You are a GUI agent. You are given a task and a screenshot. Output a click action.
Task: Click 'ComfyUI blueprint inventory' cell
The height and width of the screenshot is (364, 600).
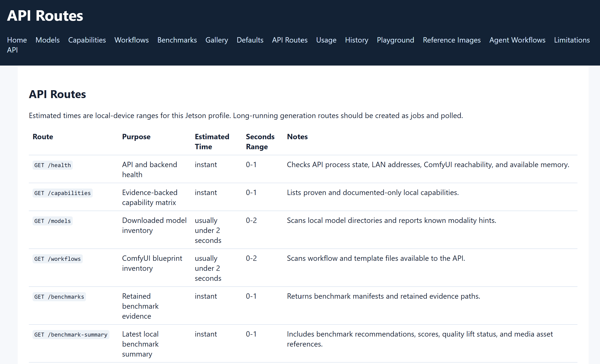click(152, 263)
